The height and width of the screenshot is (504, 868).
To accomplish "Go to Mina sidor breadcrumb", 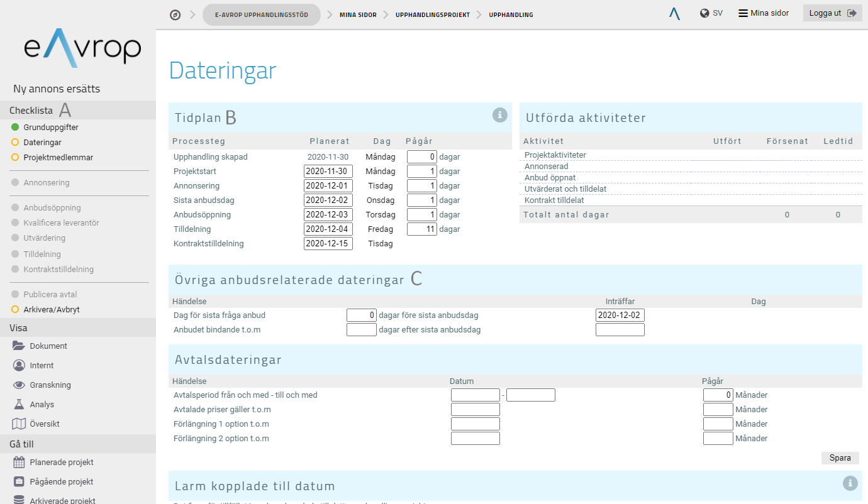I will click(x=358, y=14).
